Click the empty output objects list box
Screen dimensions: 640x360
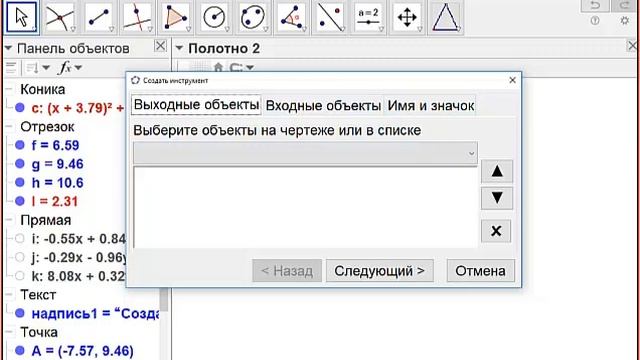(305, 207)
